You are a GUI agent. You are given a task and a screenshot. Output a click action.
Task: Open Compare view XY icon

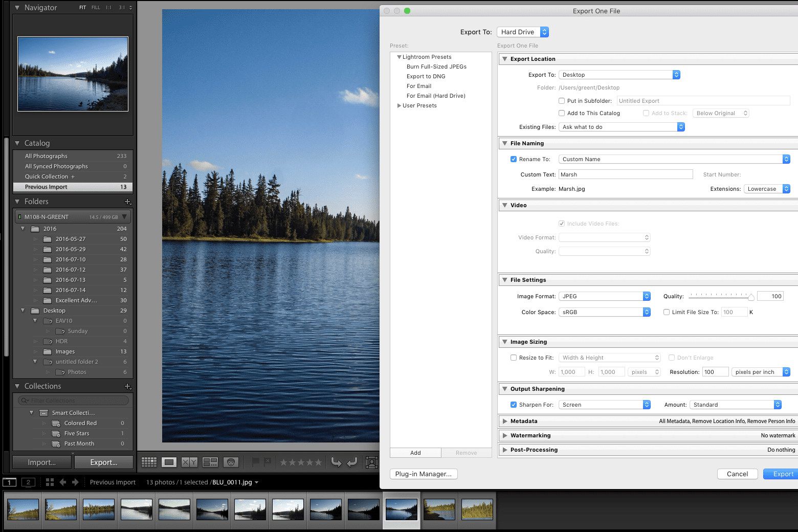click(x=189, y=462)
